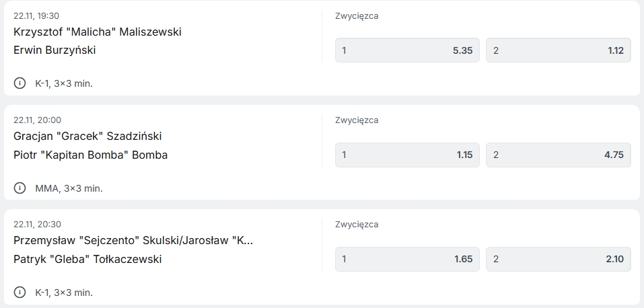The width and height of the screenshot is (644, 308).
Task: Click info icon beside MMA, 3×3 min.
Action: (x=20, y=188)
